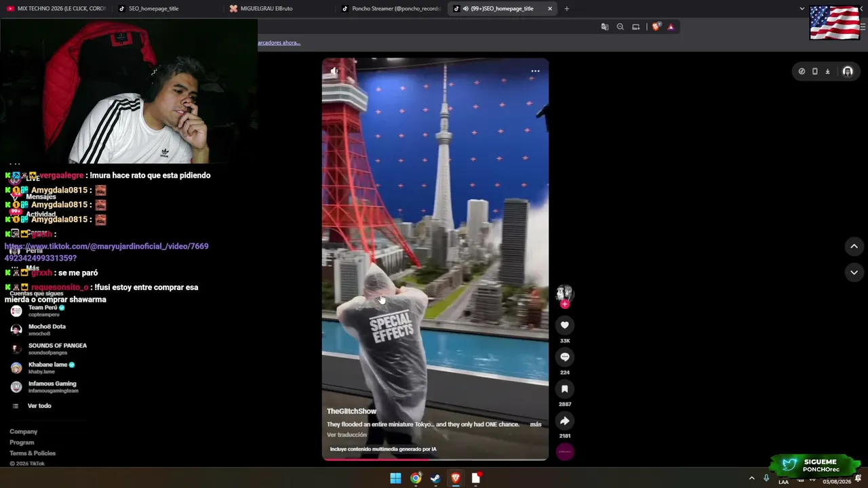Like the TheGlitchShow video with heart icon

(x=564, y=325)
